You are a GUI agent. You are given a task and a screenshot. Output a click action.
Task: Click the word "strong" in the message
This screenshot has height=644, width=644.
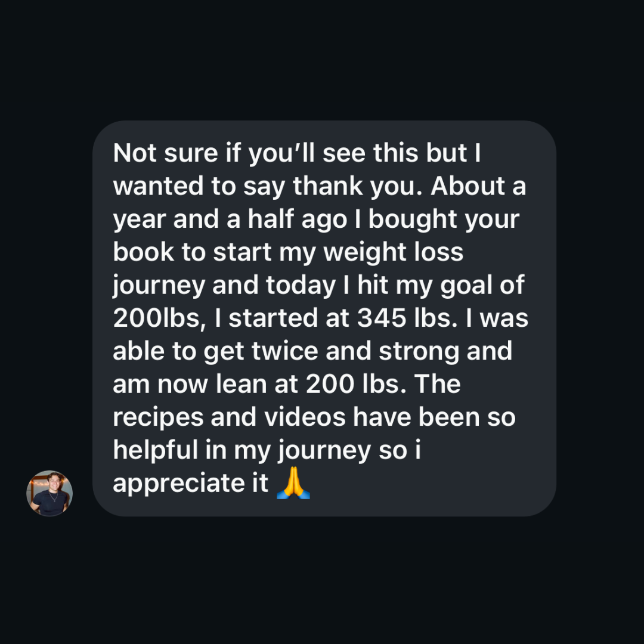pyautogui.click(x=422, y=351)
